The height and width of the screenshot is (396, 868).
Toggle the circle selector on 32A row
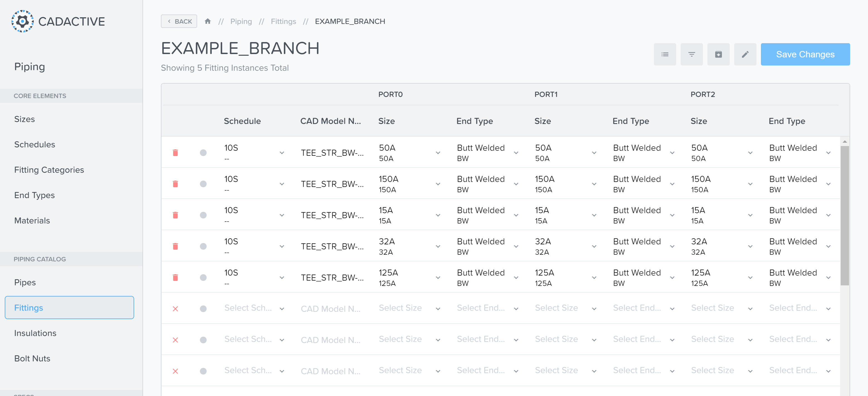point(203,246)
